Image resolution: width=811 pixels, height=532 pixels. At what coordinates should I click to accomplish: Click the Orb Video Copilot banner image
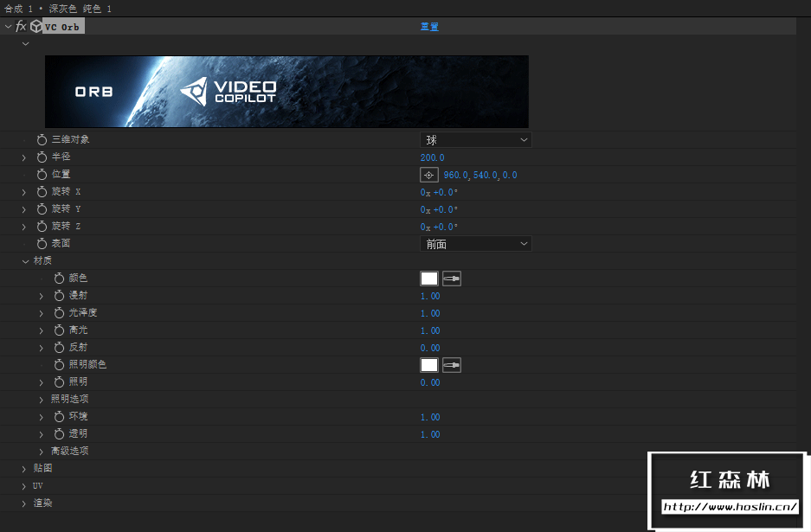286,92
